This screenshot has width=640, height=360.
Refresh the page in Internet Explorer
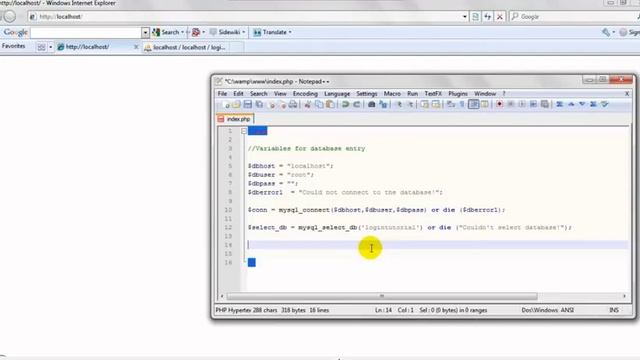coord(487,17)
